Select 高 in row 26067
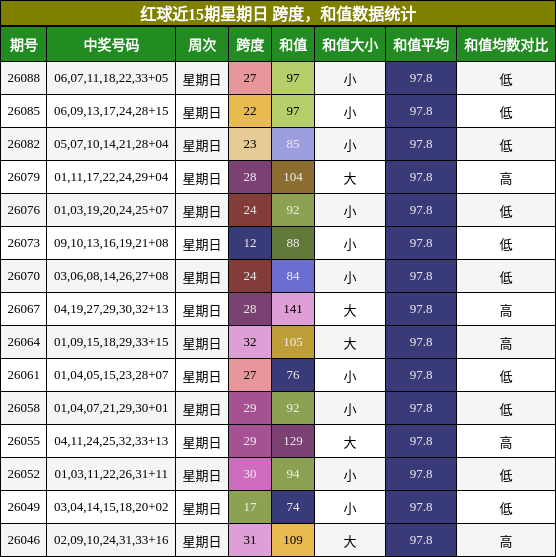The image size is (556, 557). [x=506, y=310]
